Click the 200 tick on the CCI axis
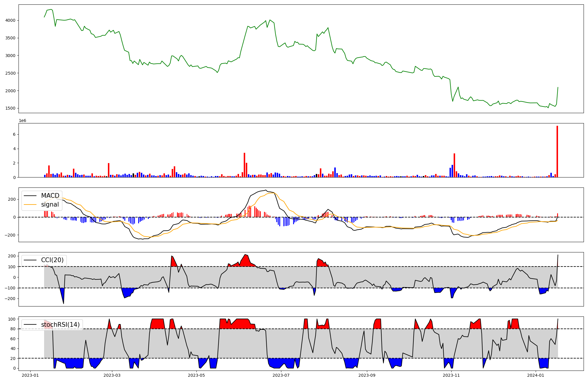588x382 pixels. pyautogui.click(x=12, y=256)
